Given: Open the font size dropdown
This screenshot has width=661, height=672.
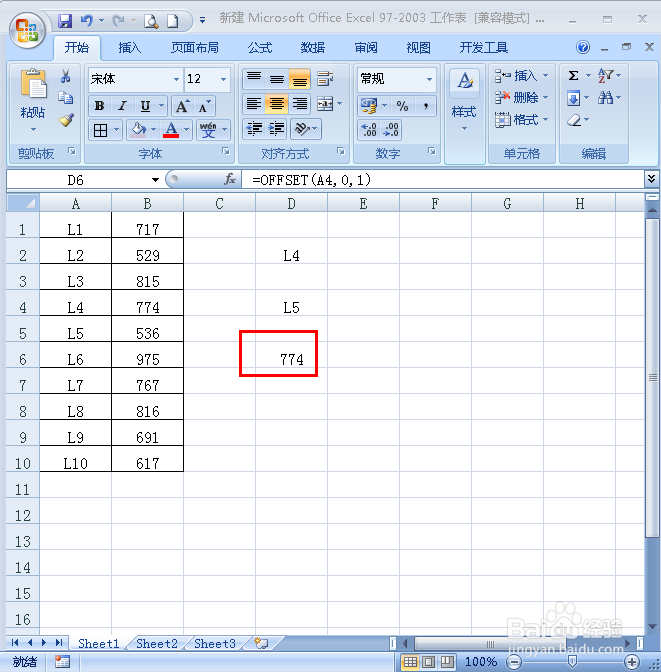Looking at the screenshot, I should pos(223,79).
